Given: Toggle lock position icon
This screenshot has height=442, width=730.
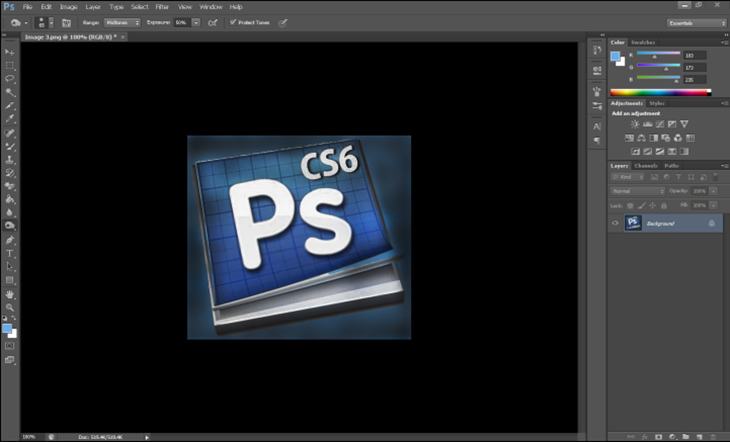Looking at the screenshot, I should 653,205.
